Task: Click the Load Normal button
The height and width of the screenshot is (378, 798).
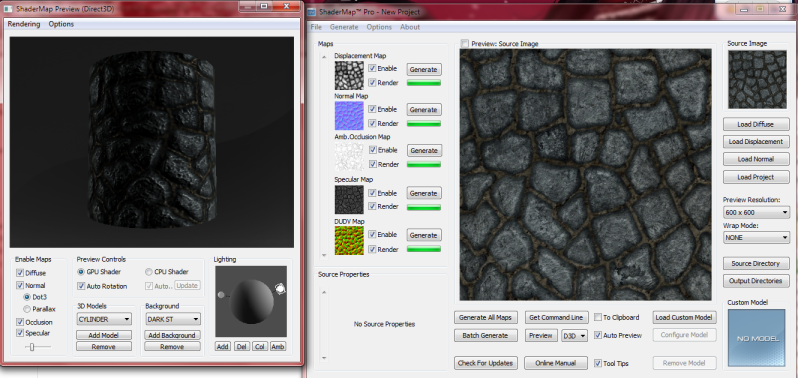Action: tap(756, 159)
